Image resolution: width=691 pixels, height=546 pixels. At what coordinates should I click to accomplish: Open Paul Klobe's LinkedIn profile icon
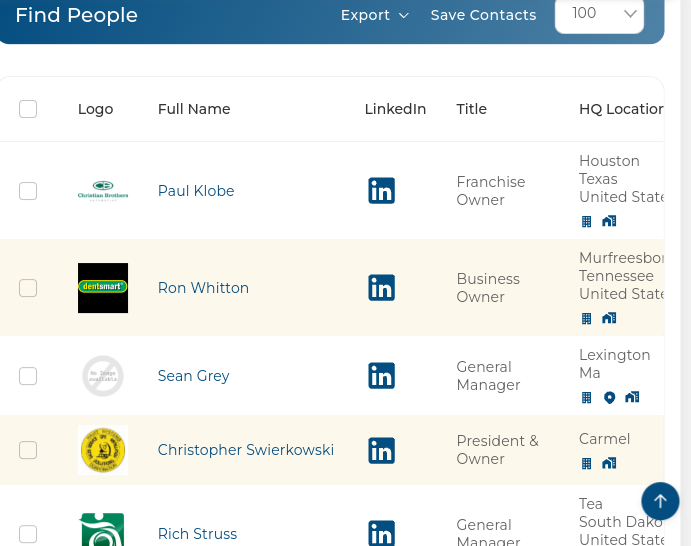tap(381, 191)
